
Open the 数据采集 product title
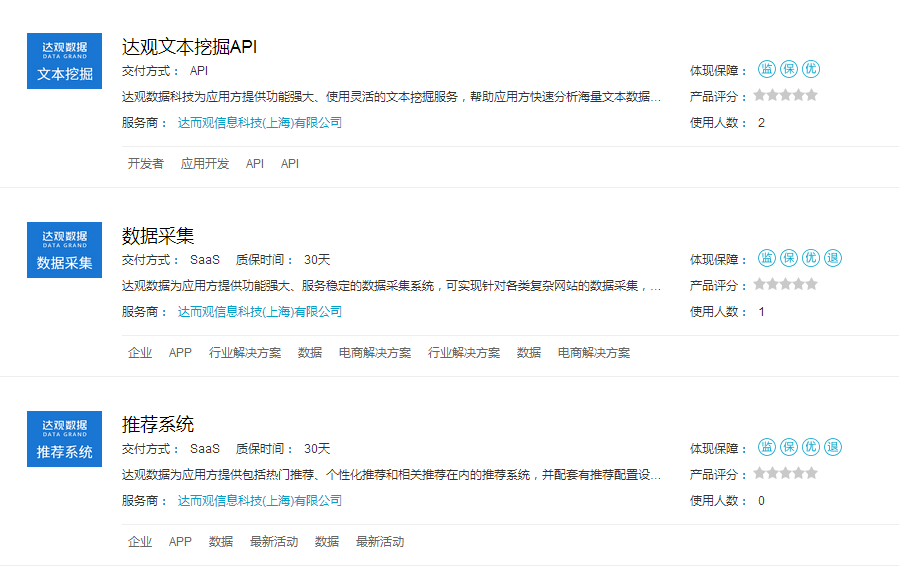(158, 236)
